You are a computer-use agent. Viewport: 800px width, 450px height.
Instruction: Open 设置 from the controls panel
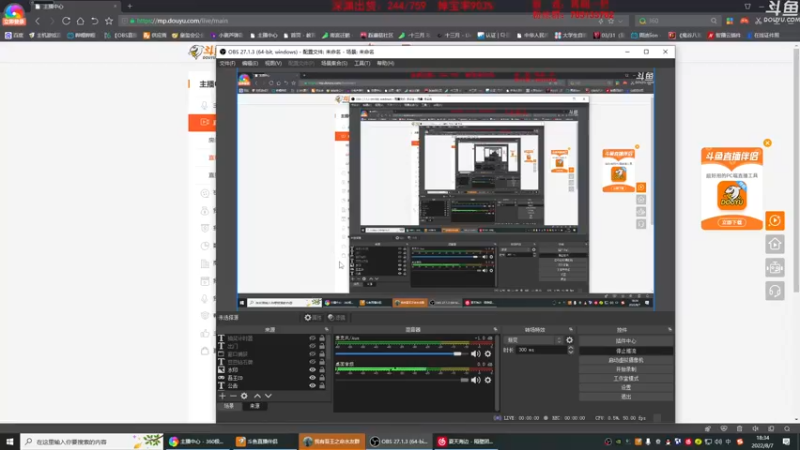626,387
